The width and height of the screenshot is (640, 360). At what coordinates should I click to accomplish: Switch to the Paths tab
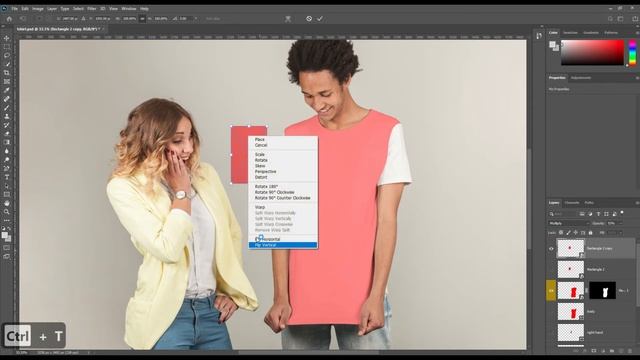click(589, 203)
